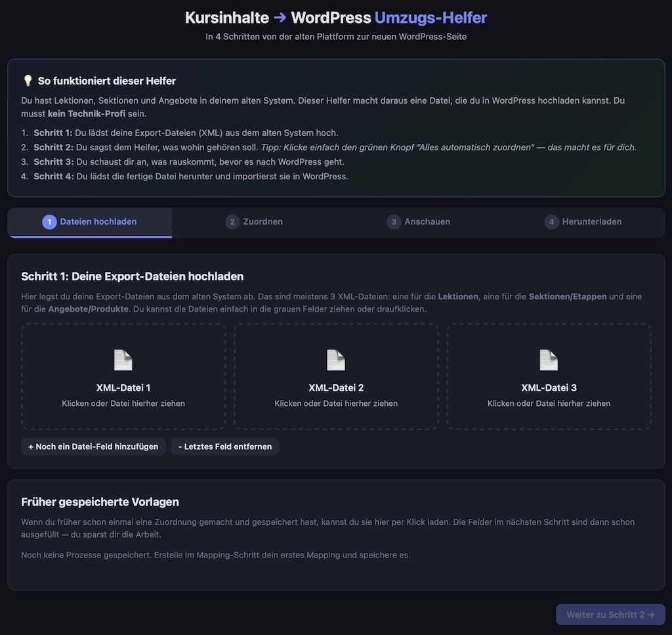Click step number 1 circle badge

[x=49, y=222]
